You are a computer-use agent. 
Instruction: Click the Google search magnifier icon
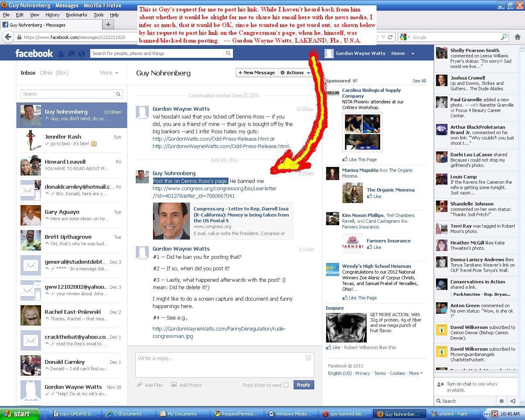pyautogui.click(x=504, y=37)
